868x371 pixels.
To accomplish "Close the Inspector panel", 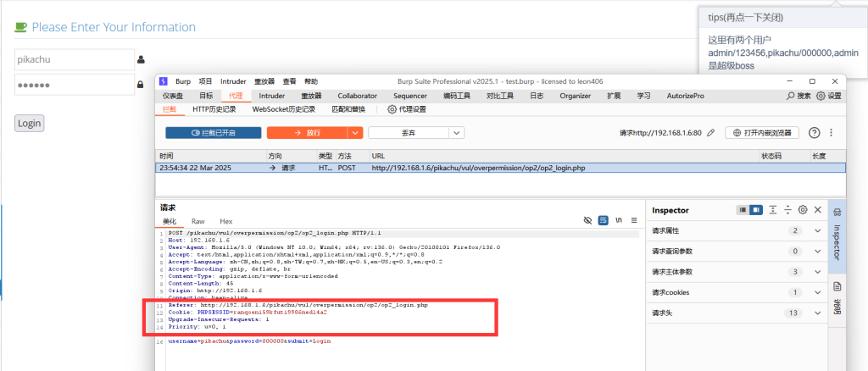I will pyautogui.click(x=818, y=210).
